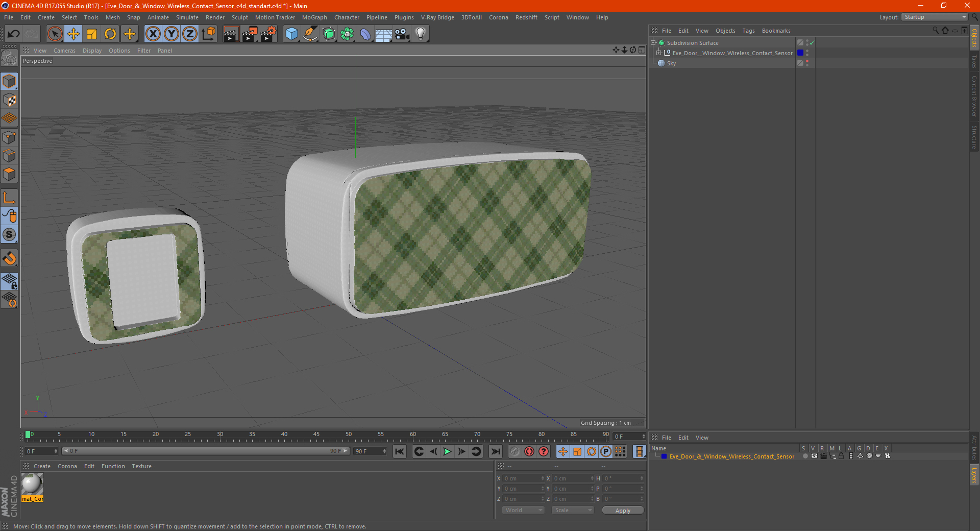980x531 pixels.
Task: Click the Undo arrow icon
Action: click(x=14, y=34)
